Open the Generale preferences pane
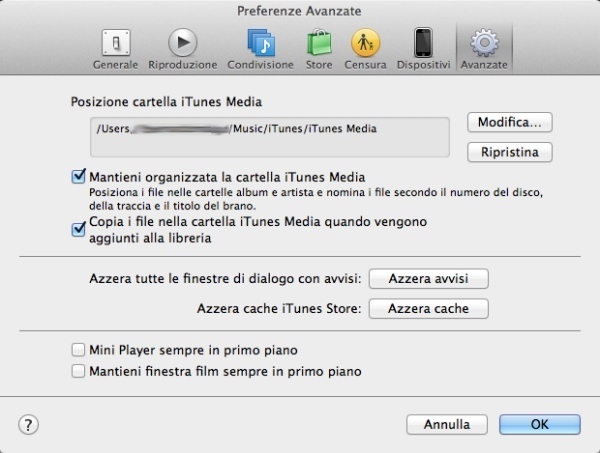This screenshot has width=600, height=453. pos(116,49)
